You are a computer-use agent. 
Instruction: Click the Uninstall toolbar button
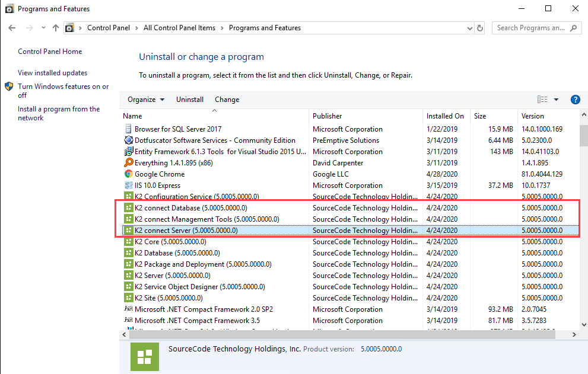tap(190, 100)
